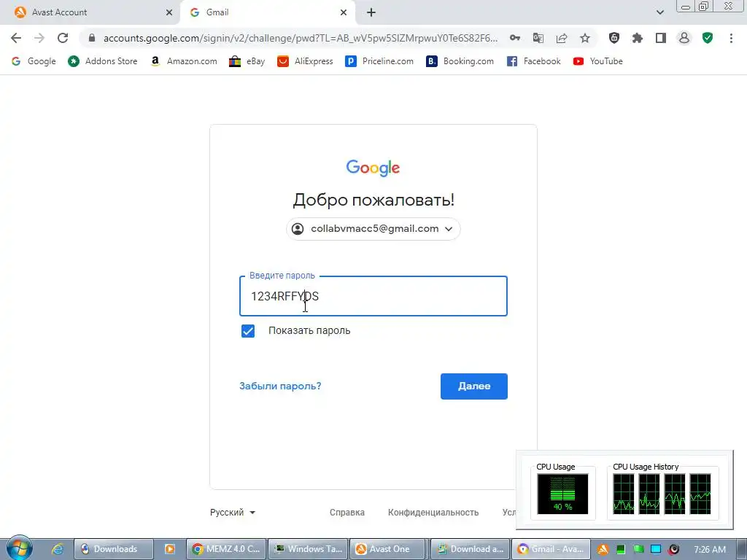Viewport: 747px width, 560px height.
Task: Open the Amazon.com bookmark
Action: (183, 61)
